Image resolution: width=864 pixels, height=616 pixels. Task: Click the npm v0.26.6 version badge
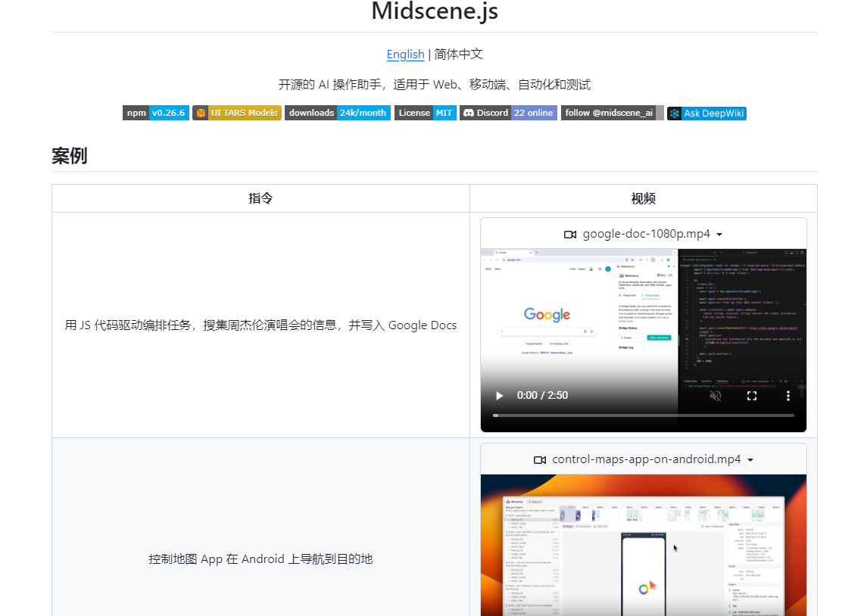click(x=155, y=113)
